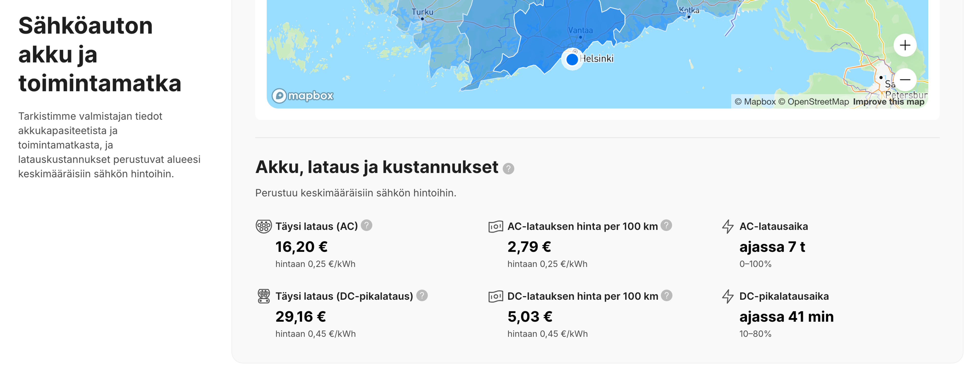Screen dimensions: 980x378
Task: Select the 2,79 € AC price value
Action: coord(529,247)
